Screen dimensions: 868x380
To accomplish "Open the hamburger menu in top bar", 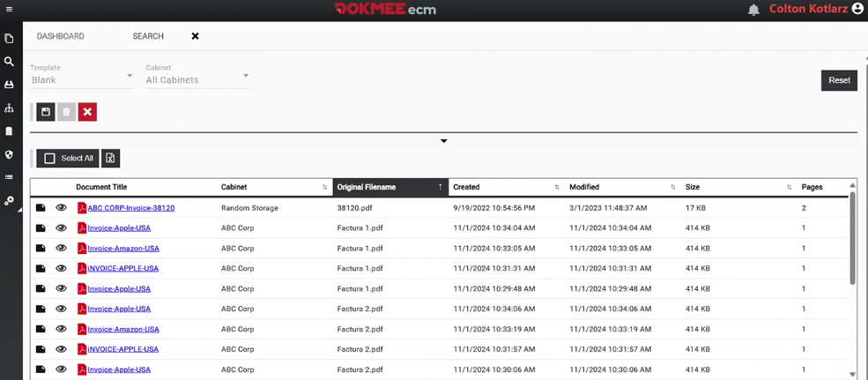I will [x=9, y=10].
